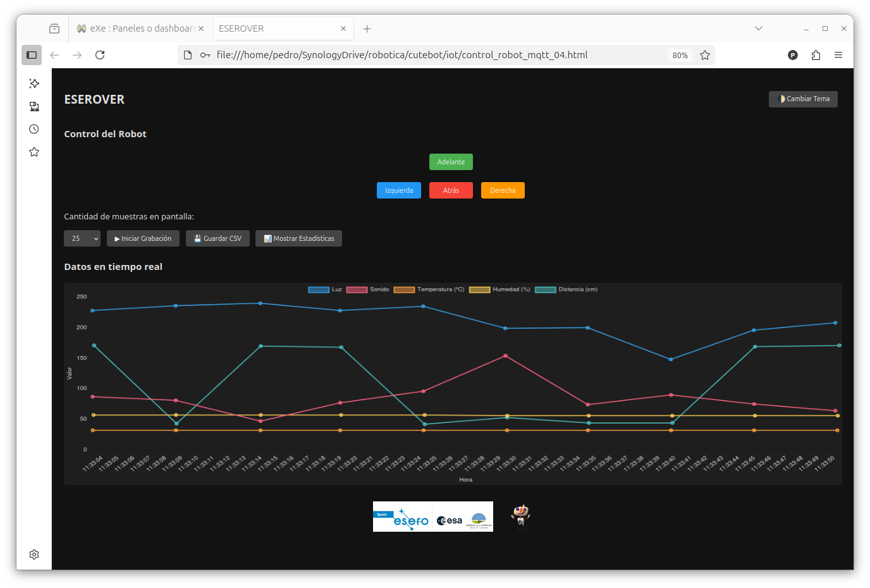Select the sparkle AI assistant sidebar icon
The height and width of the screenshot is (588, 870).
tap(34, 83)
